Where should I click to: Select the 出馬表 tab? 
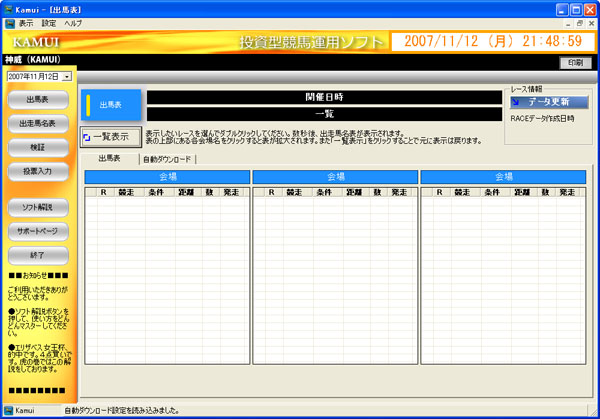tap(109, 159)
